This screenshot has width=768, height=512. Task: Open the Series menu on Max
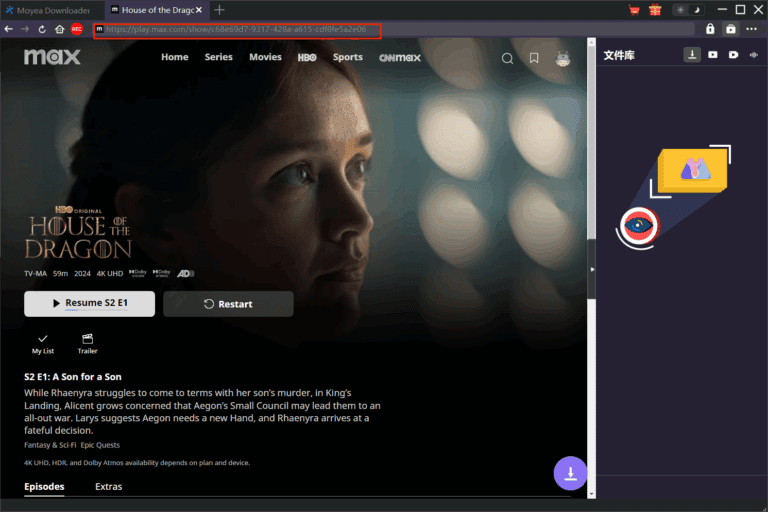tap(218, 57)
